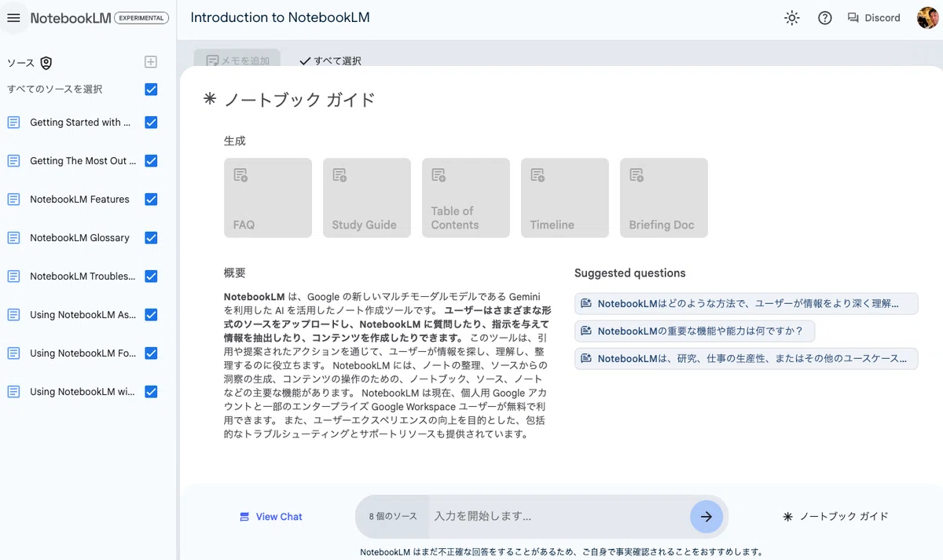This screenshot has height=560, width=943.
Task: Click the note icon on the Timeline card
Action: click(538, 175)
